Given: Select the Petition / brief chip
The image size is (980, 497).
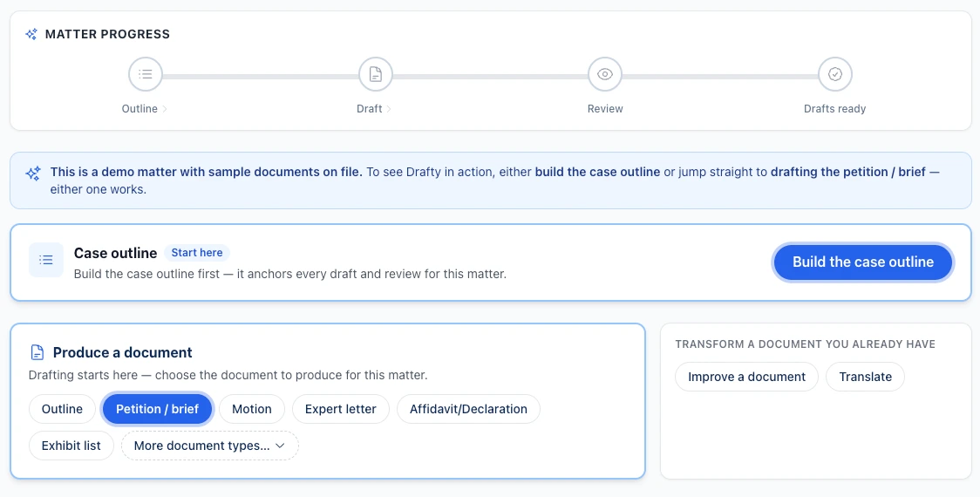Looking at the screenshot, I should (x=157, y=409).
